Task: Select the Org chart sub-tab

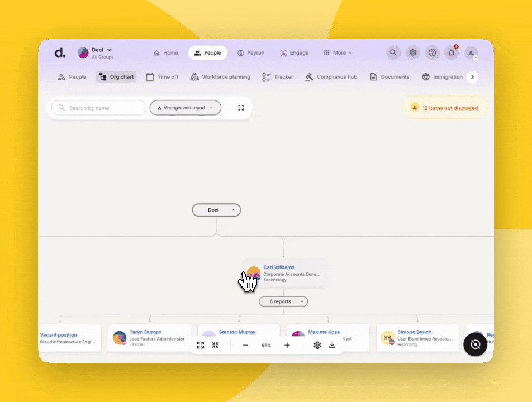Action: (116, 77)
